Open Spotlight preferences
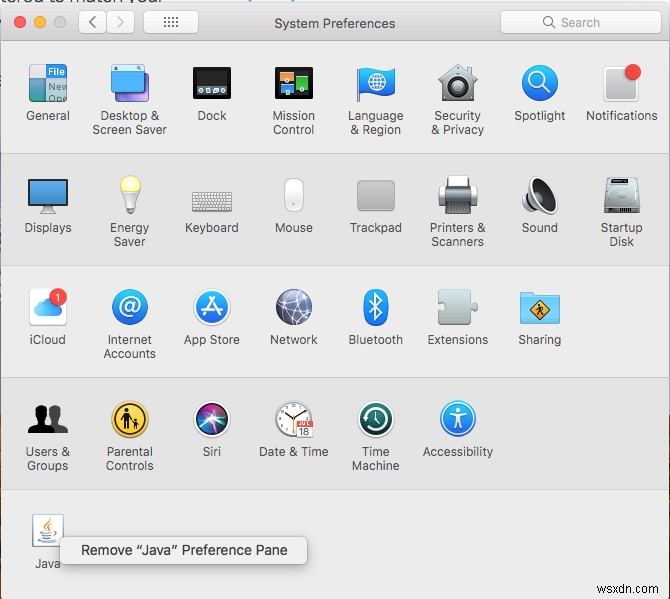Viewport: 670px width, 599px height. 540,83
